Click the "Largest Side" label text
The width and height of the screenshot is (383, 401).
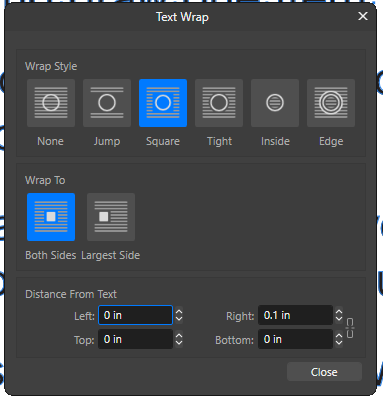[110, 255]
